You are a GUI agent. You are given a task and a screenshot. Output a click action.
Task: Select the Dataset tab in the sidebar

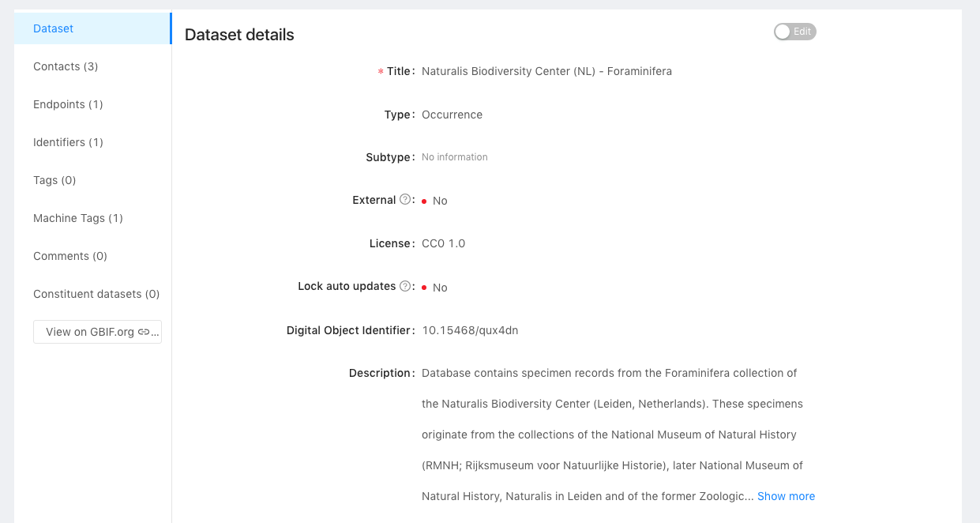click(52, 28)
